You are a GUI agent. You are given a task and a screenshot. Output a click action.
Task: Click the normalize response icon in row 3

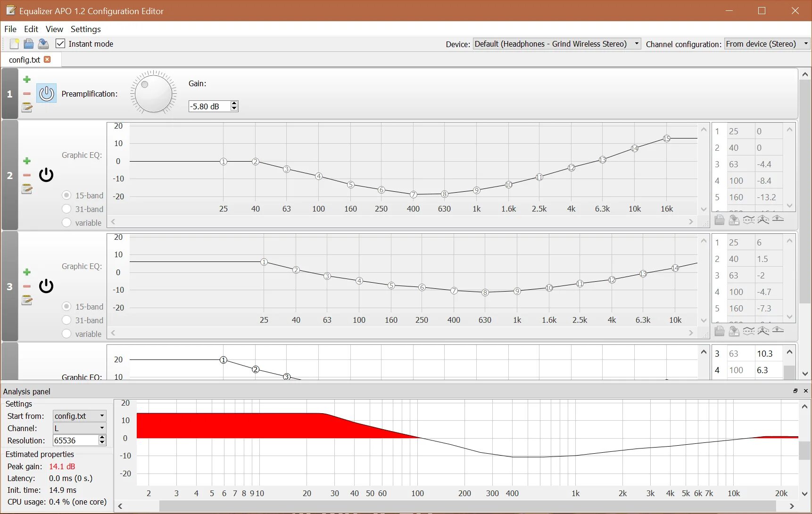tap(763, 331)
